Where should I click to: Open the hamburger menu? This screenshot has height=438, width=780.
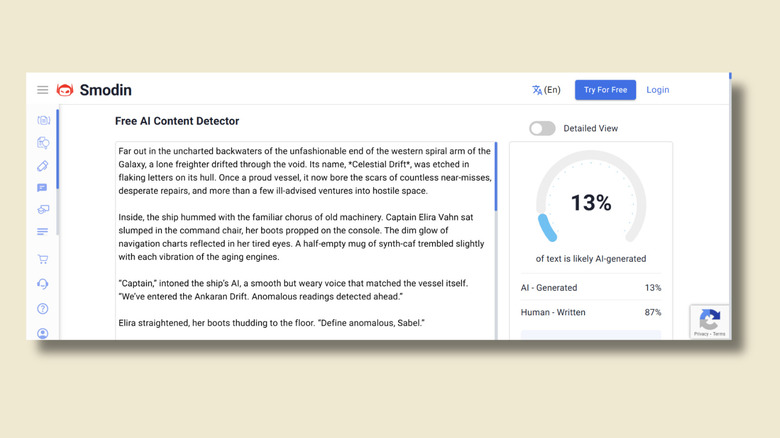pyautogui.click(x=43, y=90)
